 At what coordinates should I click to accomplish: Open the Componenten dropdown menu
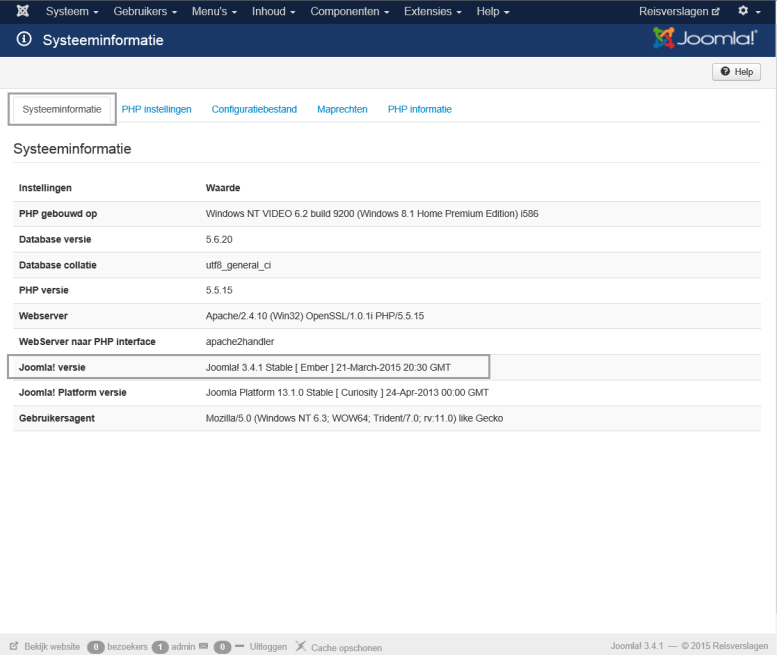click(350, 12)
